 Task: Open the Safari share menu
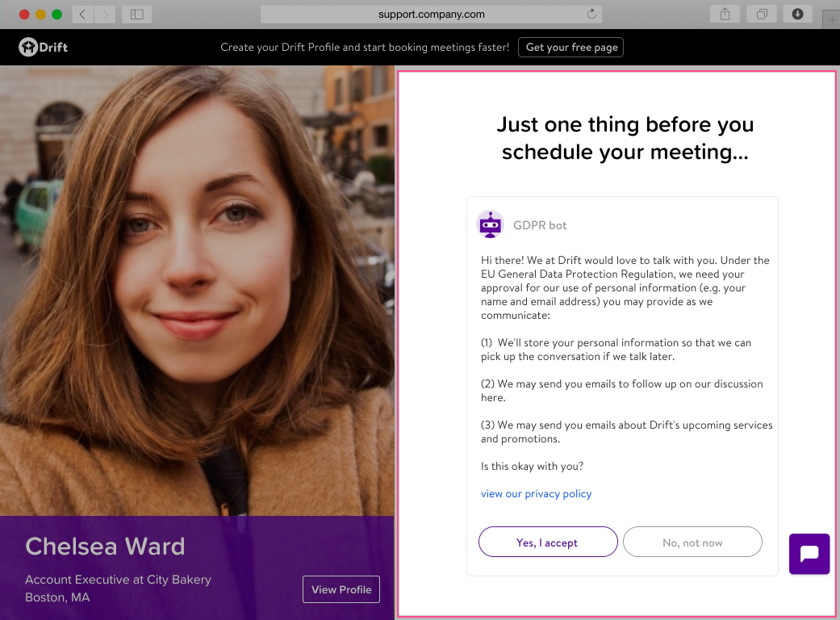725,15
